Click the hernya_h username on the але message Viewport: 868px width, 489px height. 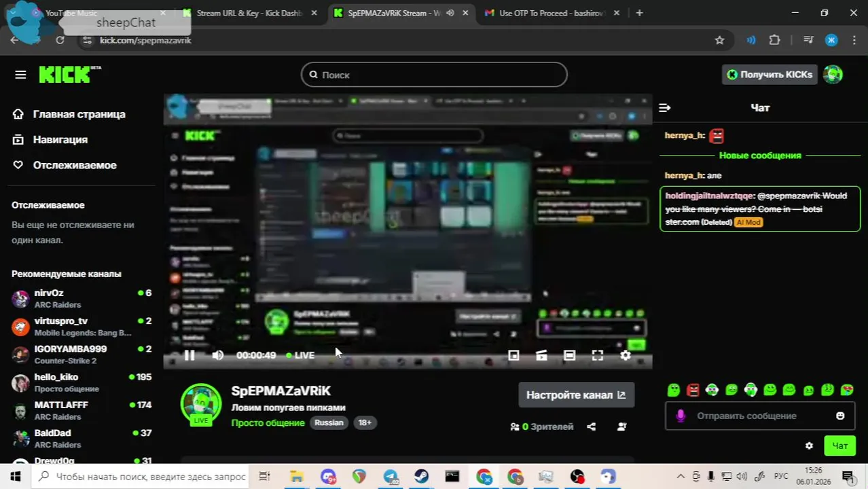684,175
